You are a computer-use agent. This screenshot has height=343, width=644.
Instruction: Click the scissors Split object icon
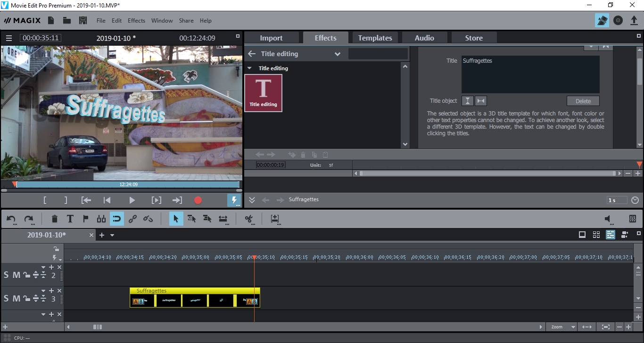[x=249, y=219]
